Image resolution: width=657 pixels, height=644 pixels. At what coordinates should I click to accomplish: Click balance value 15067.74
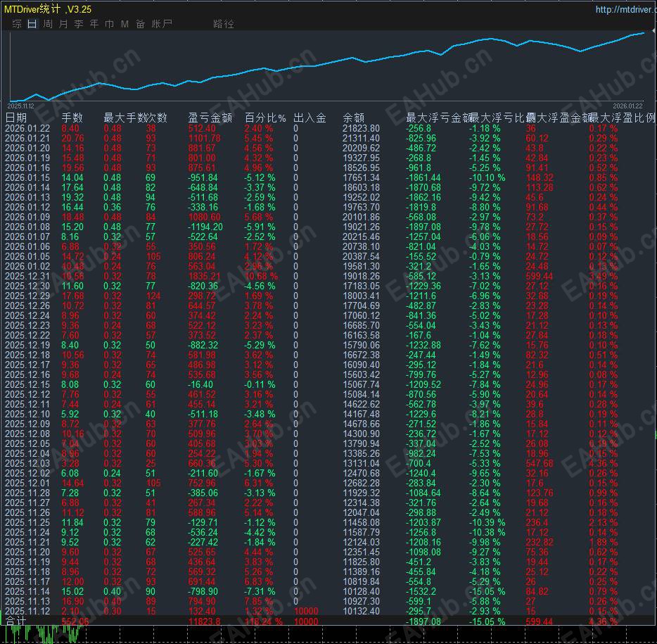[361, 384]
